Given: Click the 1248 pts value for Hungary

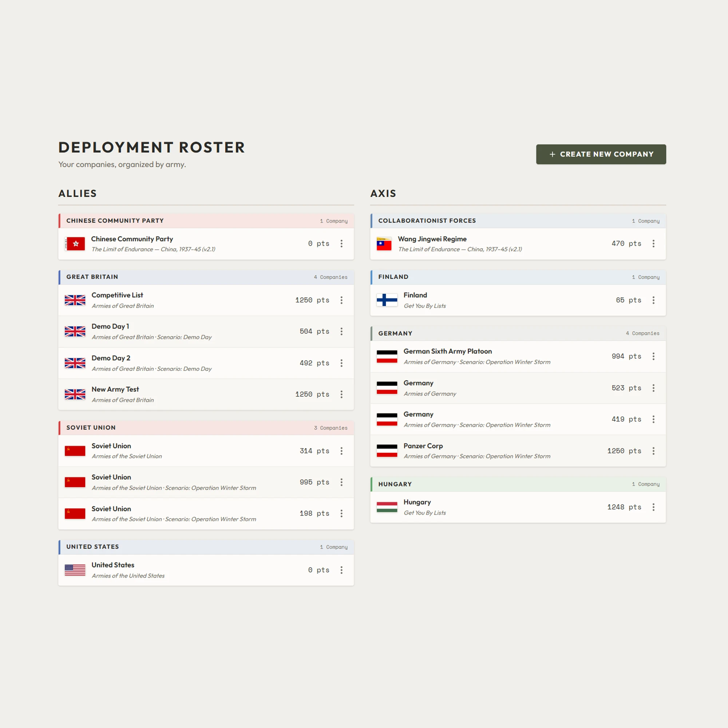Looking at the screenshot, I should (624, 507).
